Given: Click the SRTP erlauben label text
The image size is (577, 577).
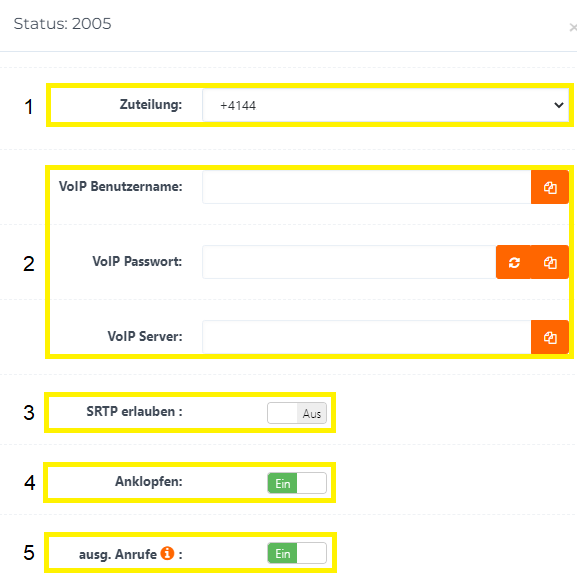Looking at the screenshot, I should (134, 411).
